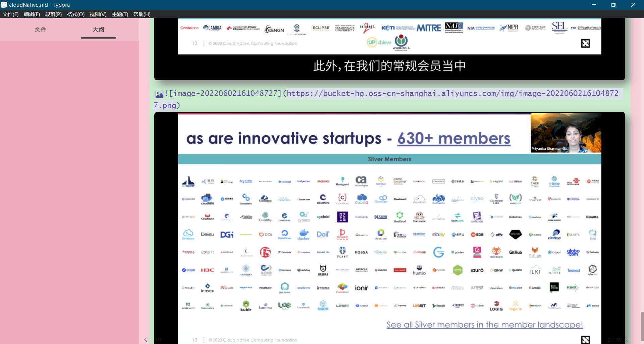Open the 630+ members link
Image resolution: width=644 pixels, height=344 pixels.
tap(454, 138)
